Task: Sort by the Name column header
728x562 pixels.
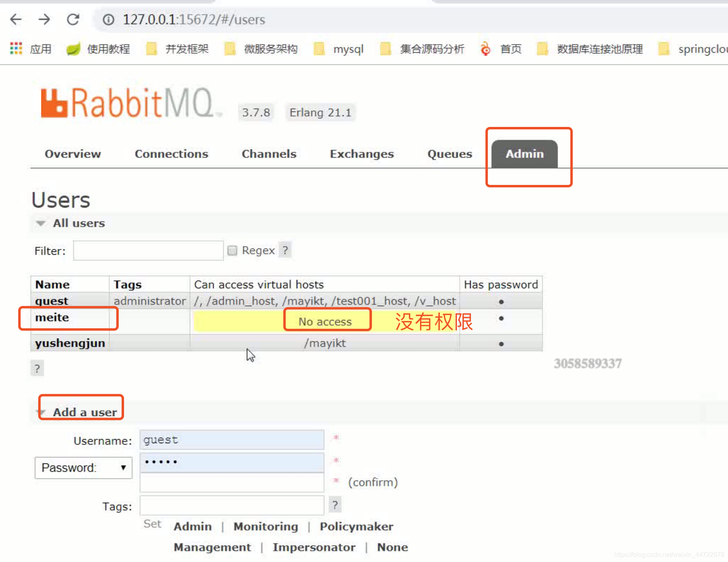Action: 52,284
